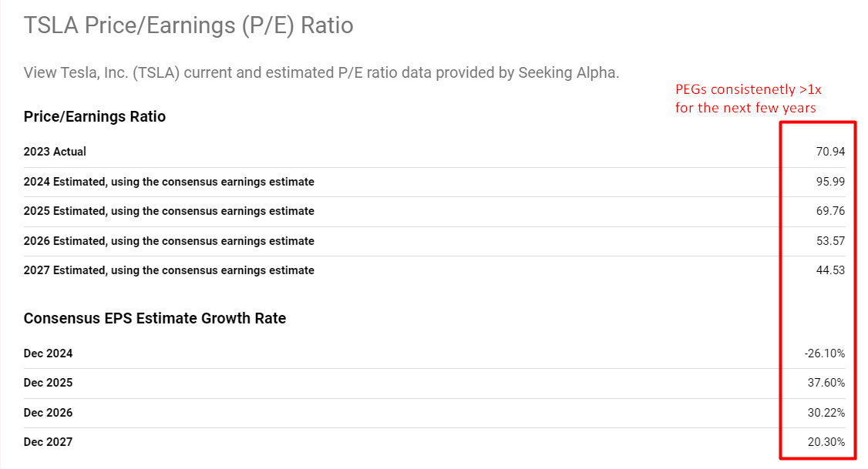
Task: Click the 2025 Estimated row label
Action: click(x=169, y=211)
